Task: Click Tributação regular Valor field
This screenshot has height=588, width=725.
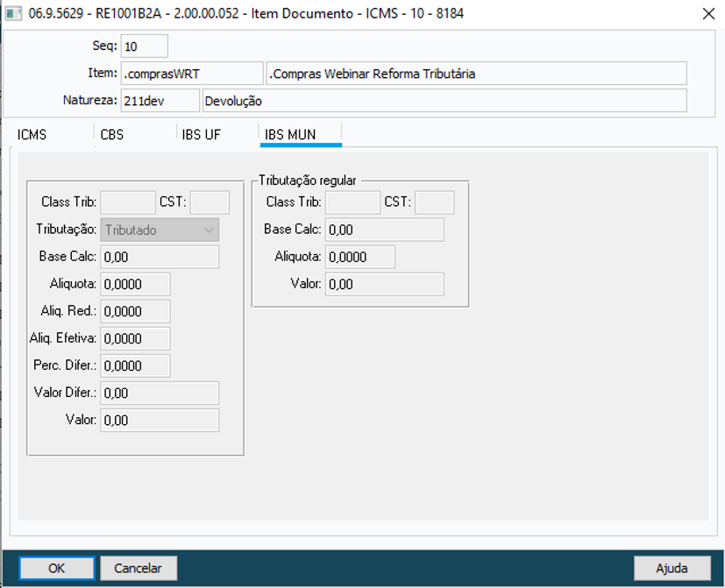Action: [x=384, y=284]
